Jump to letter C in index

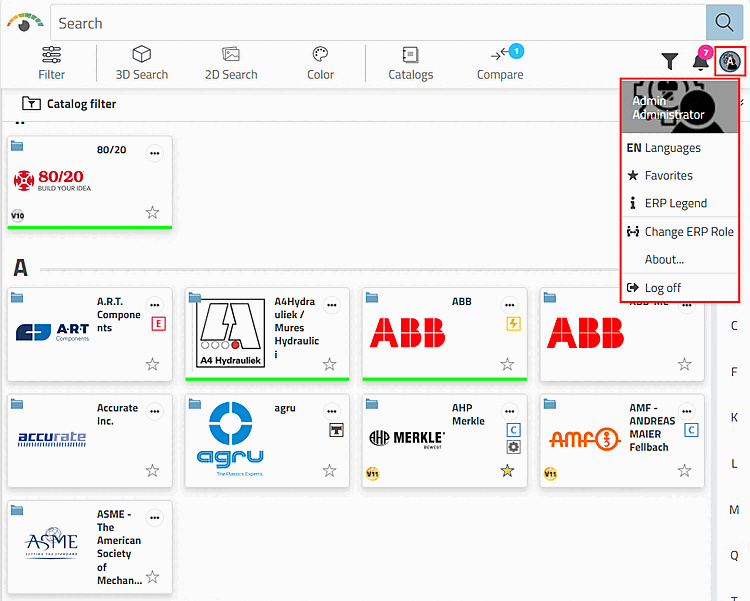click(734, 326)
